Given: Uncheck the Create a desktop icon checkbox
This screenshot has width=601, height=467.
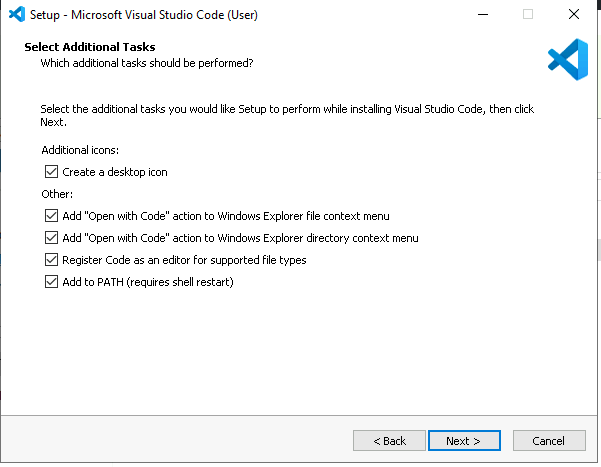Looking at the screenshot, I should point(52,172).
